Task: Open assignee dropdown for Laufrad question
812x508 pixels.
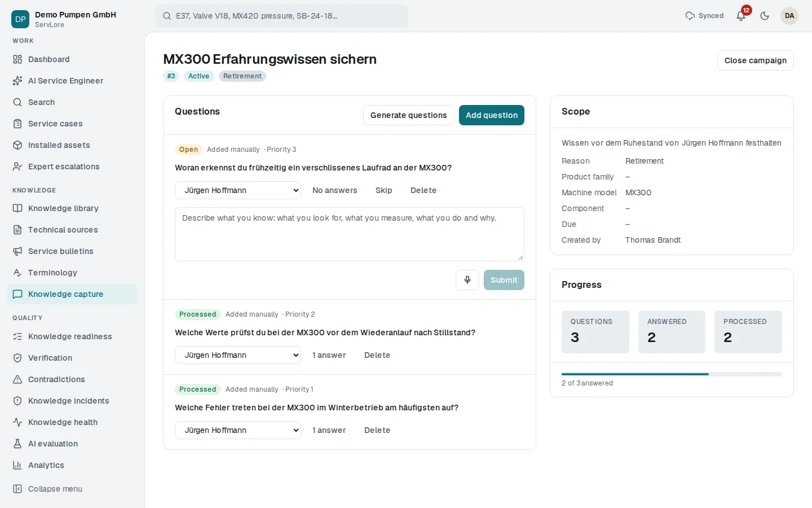Action: [238, 190]
